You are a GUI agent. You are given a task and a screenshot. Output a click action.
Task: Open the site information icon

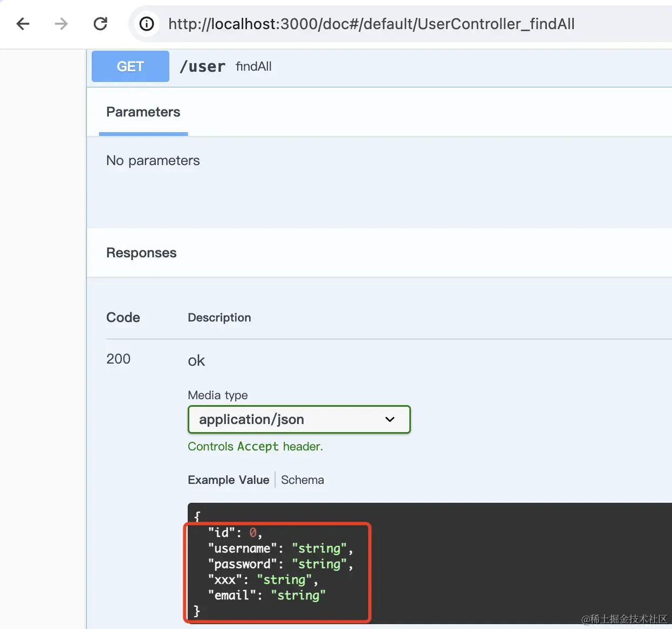point(146,24)
